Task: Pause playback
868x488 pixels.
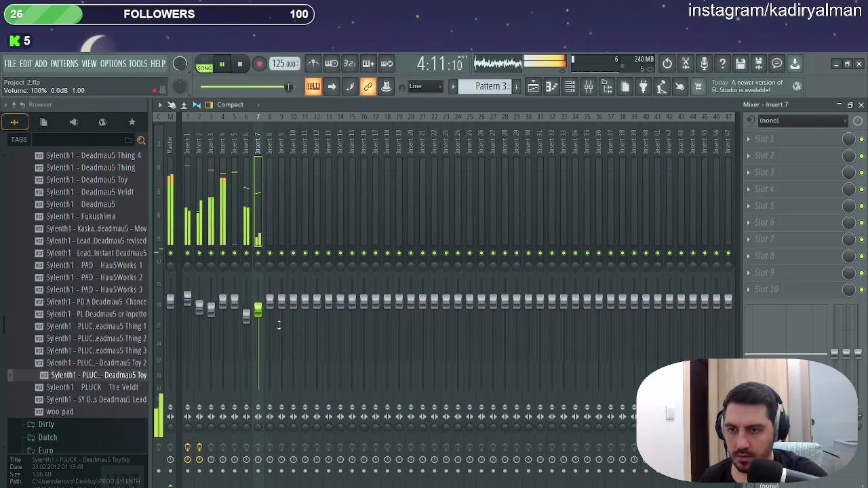Action: tap(222, 64)
